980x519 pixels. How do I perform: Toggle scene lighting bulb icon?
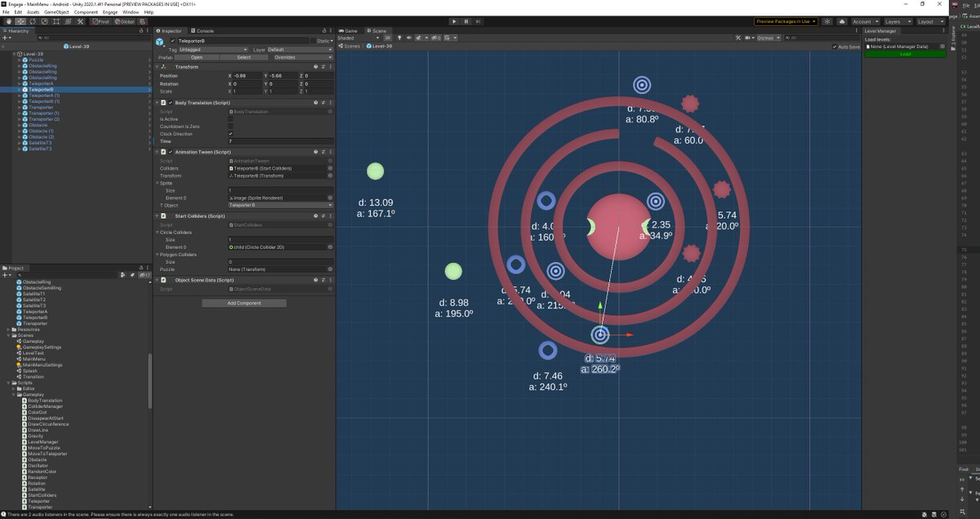[x=399, y=38]
